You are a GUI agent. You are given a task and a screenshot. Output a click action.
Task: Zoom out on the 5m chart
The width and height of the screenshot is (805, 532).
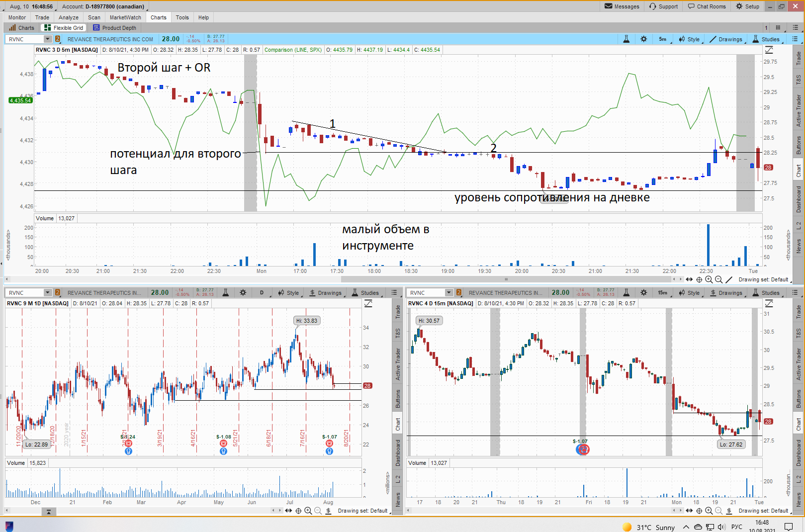click(x=718, y=279)
